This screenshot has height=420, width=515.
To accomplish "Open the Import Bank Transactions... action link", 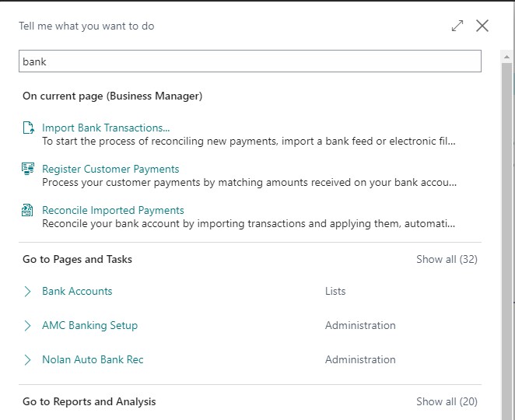I will [106, 128].
